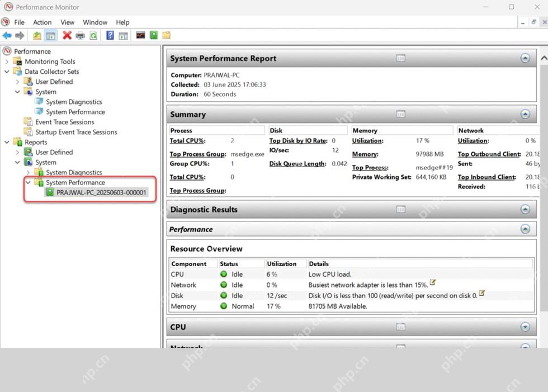
Task: Click the '81705 MB Available.' text
Action: pyautogui.click(x=338, y=306)
